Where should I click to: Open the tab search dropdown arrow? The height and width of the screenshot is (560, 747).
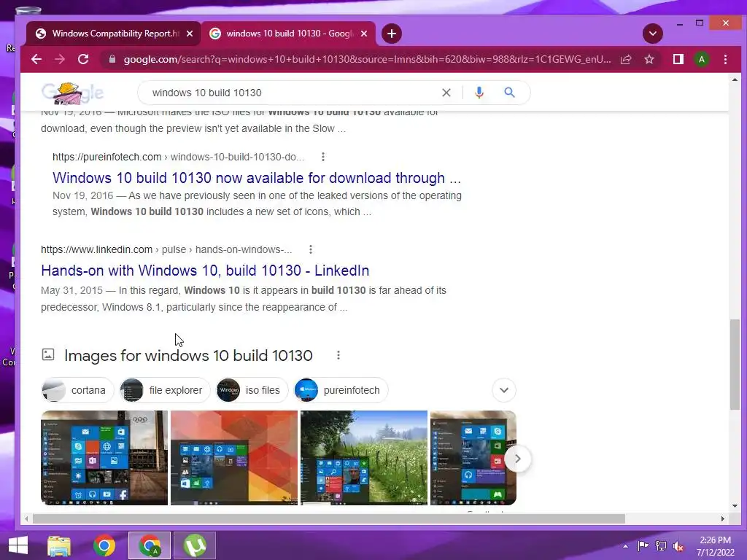point(653,34)
